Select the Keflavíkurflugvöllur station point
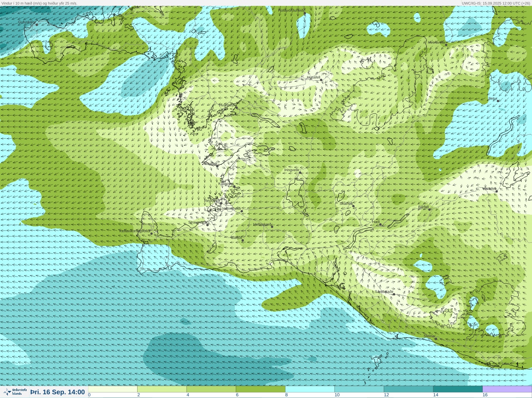This screenshot has width=532, height=398. (x=151, y=233)
